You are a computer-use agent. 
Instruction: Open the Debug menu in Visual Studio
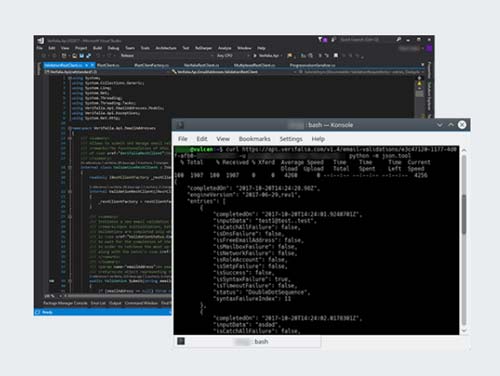click(x=113, y=48)
